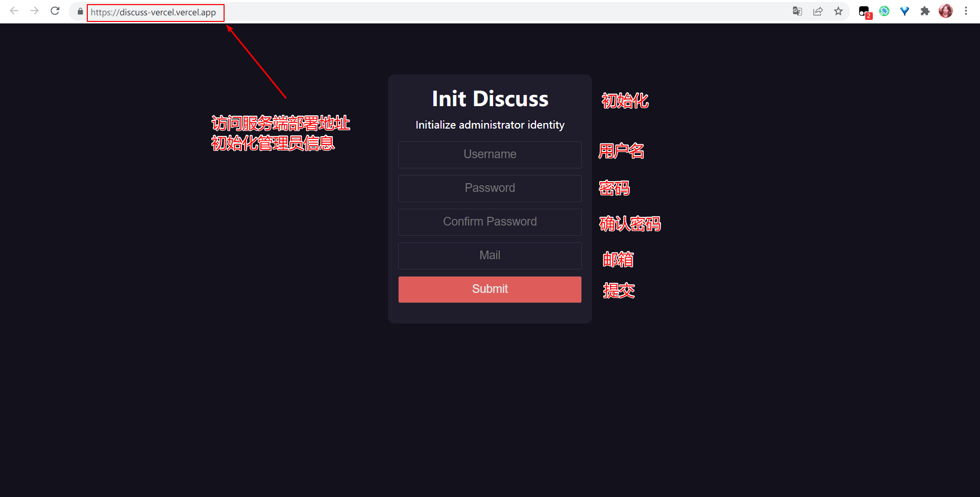The image size is (980, 497).
Task: Focus the address bar URL
Action: click(x=153, y=12)
